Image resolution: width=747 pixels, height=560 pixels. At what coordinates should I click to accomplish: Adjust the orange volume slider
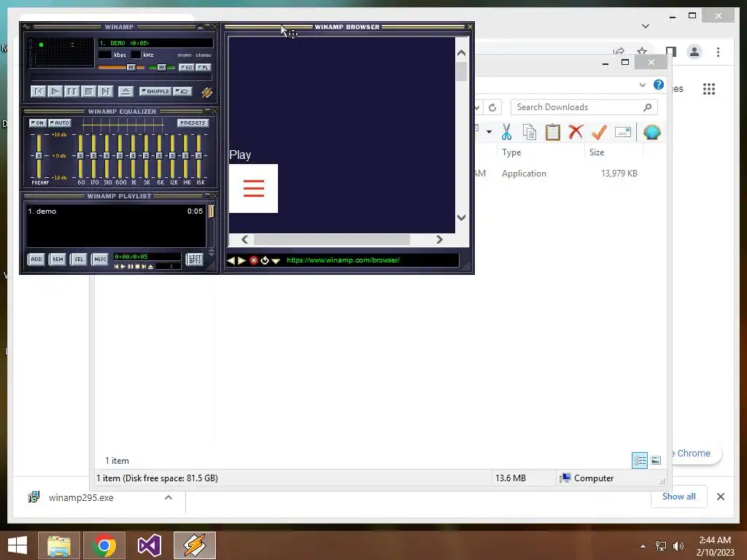[122, 67]
